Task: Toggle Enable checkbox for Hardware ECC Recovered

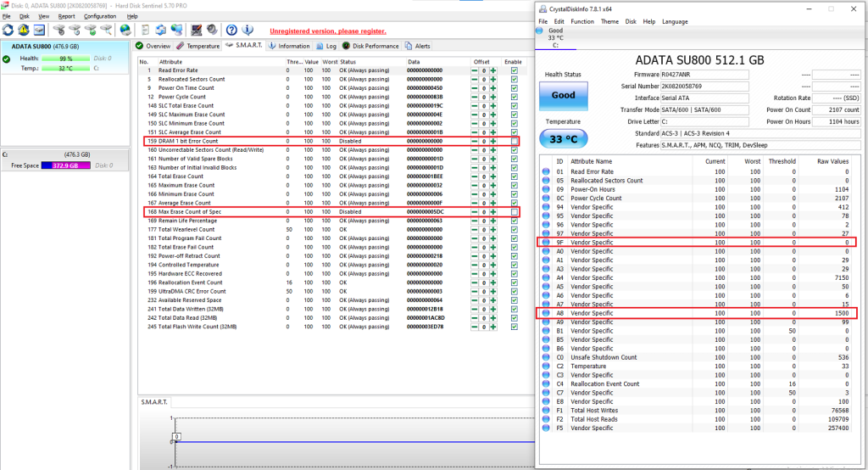Action: click(515, 274)
